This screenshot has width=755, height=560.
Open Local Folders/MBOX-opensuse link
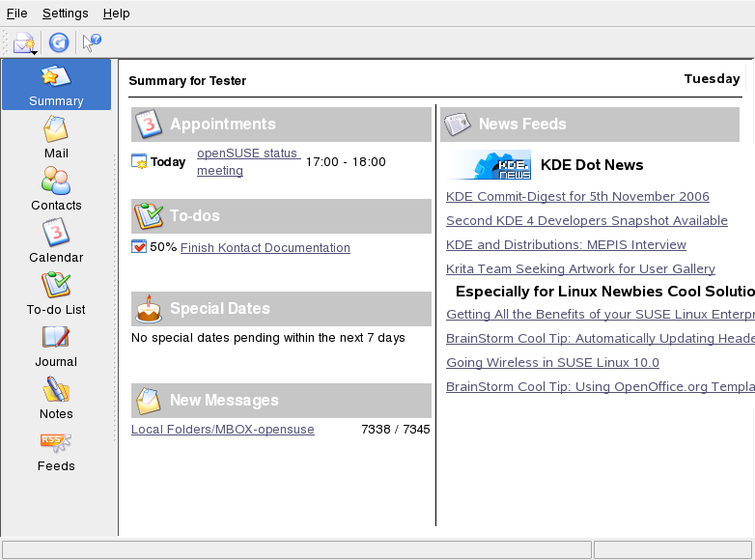[222, 429]
